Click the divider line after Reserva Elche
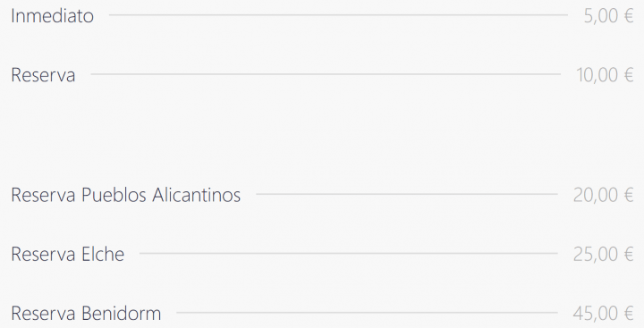 pos(349,253)
